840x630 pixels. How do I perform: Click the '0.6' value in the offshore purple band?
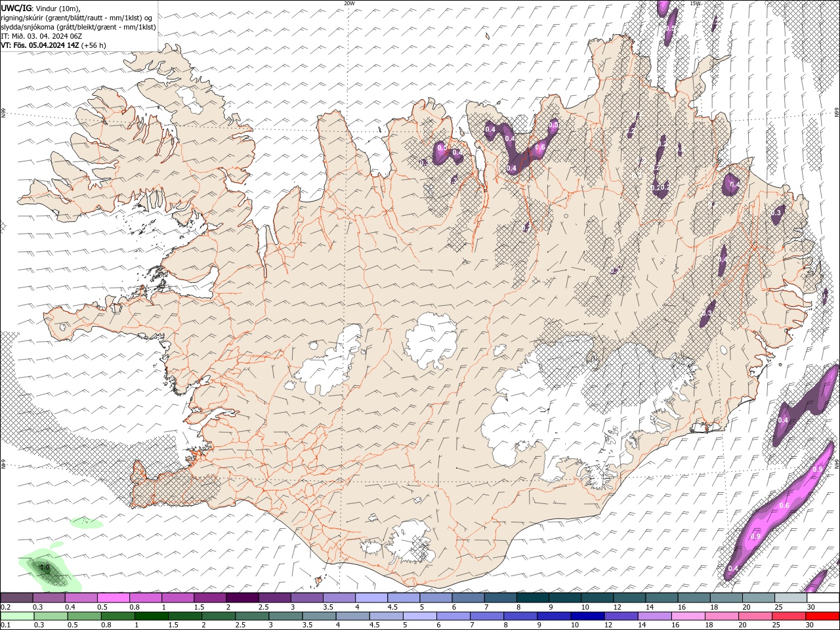pos(784,505)
